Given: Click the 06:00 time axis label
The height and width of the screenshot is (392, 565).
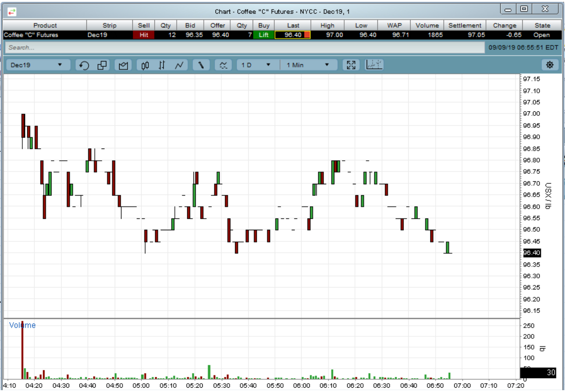Looking at the screenshot, I should click(x=302, y=385).
